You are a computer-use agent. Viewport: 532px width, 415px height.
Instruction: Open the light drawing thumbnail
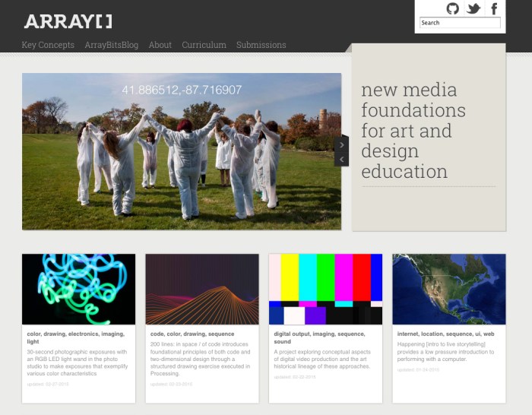(x=79, y=289)
